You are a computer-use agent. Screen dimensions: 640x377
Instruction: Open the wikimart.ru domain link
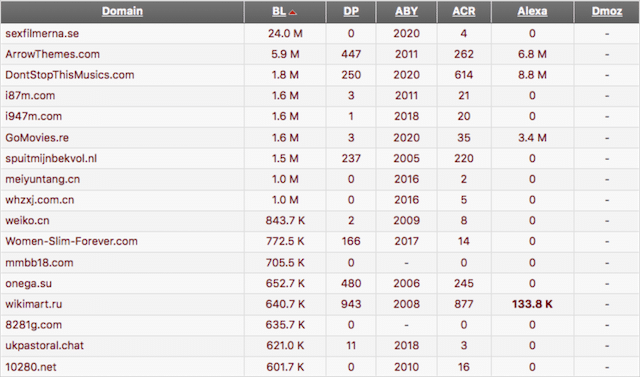click(x=33, y=304)
